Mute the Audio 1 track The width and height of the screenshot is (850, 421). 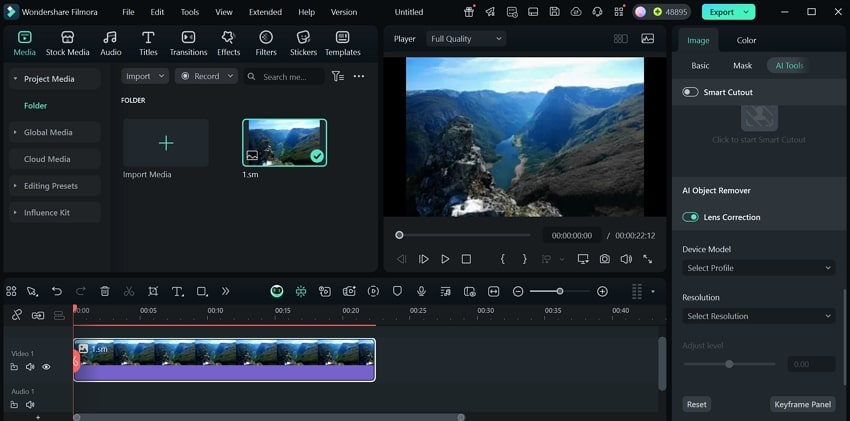pos(30,405)
